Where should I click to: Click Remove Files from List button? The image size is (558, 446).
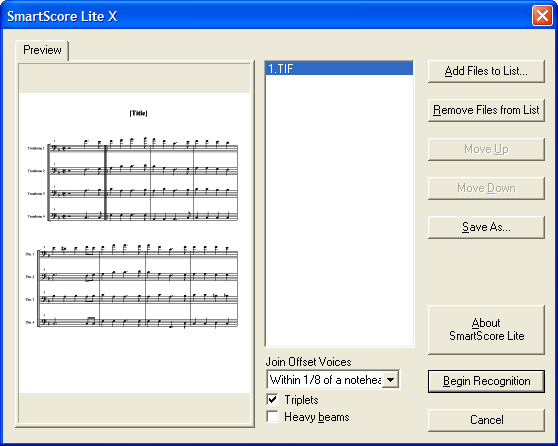pos(486,110)
